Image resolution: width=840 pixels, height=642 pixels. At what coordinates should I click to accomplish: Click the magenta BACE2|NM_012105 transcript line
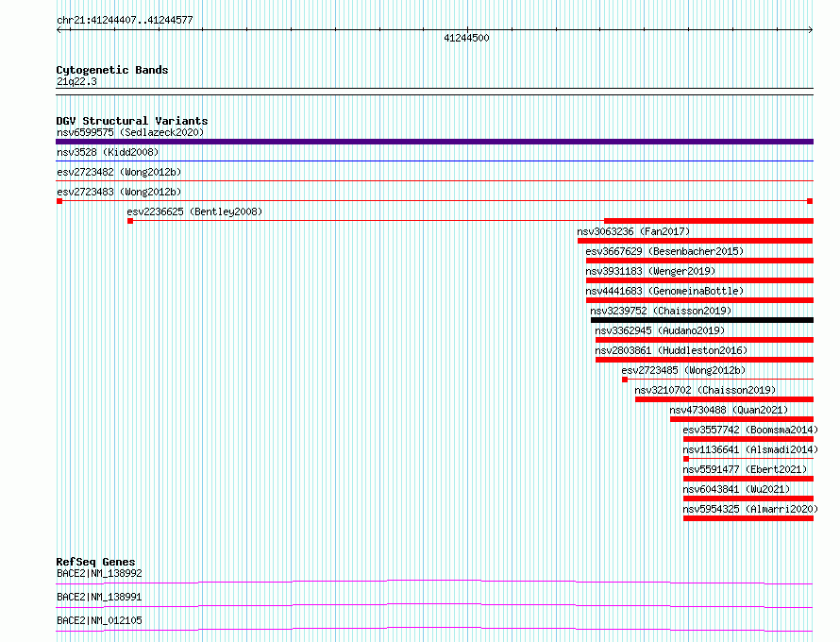pyautogui.click(x=434, y=629)
